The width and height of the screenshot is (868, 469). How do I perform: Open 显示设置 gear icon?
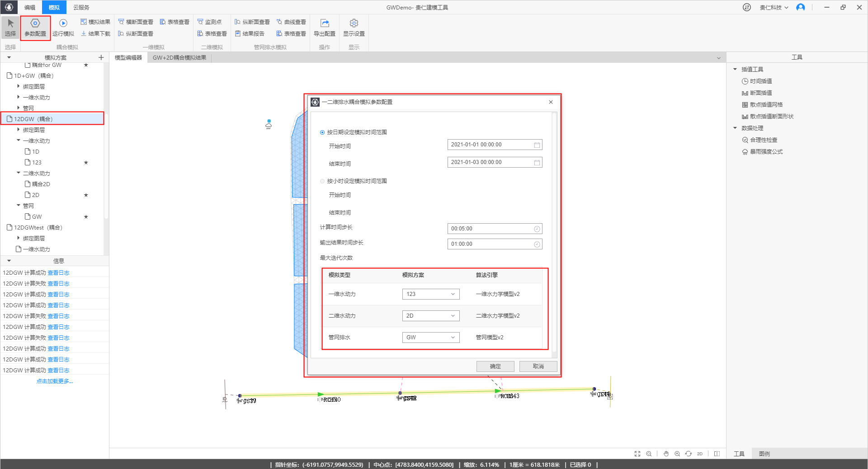coord(354,23)
